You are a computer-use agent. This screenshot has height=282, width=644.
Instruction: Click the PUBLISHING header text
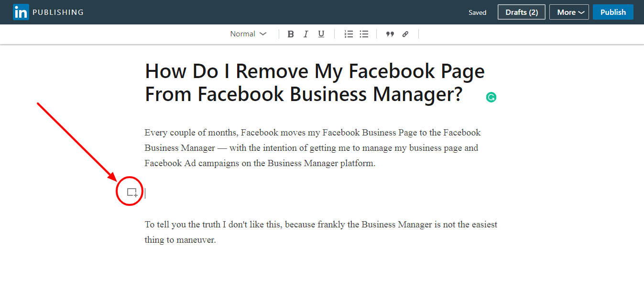pos(58,12)
